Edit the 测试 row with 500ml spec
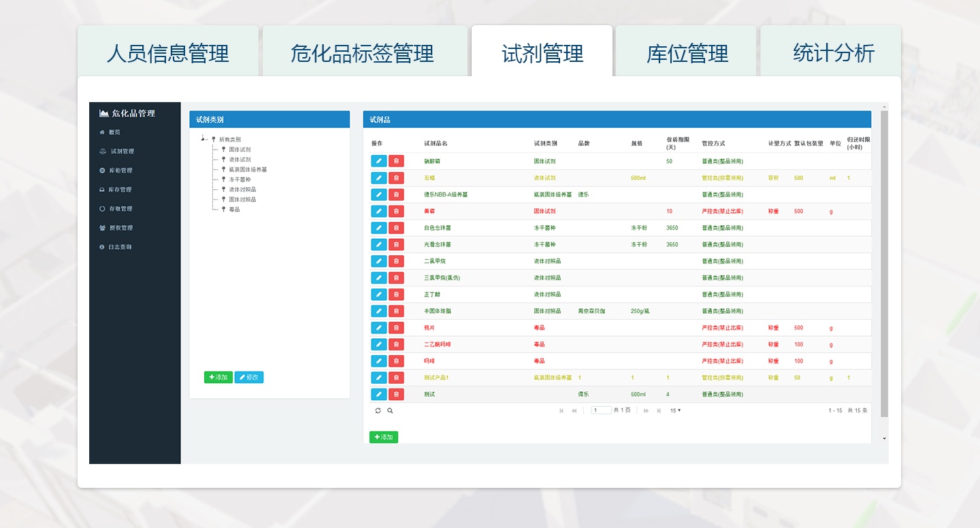 (x=378, y=395)
